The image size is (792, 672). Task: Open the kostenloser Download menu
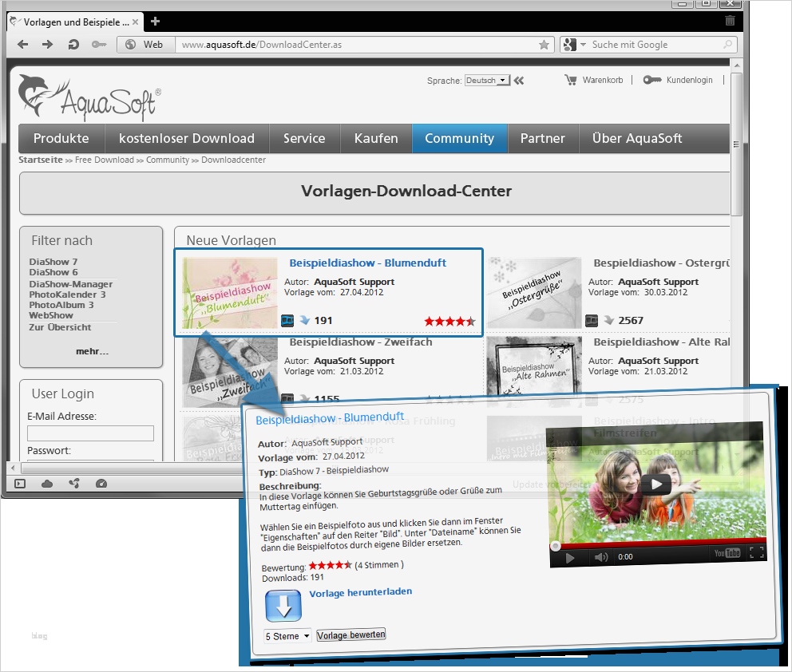186,138
